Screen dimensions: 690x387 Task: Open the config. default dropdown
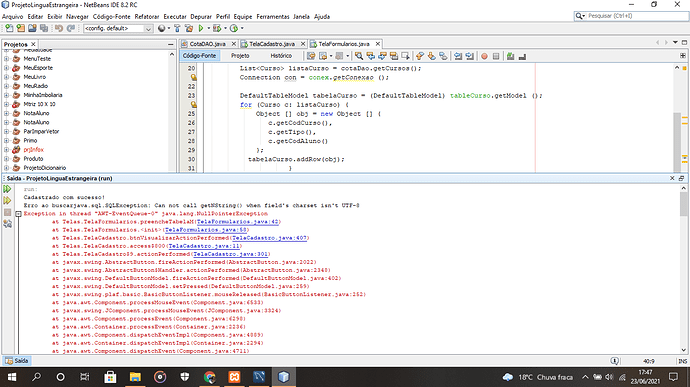(x=118, y=28)
